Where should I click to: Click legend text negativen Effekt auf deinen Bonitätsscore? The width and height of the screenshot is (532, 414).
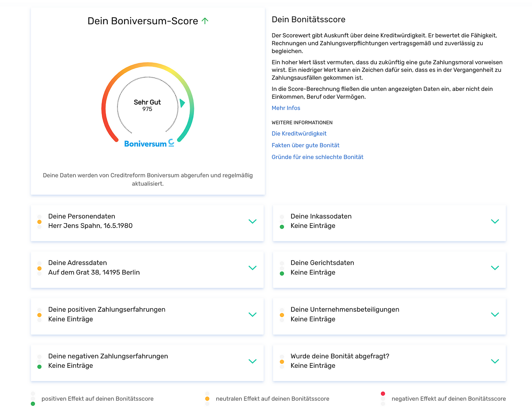pos(449,399)
